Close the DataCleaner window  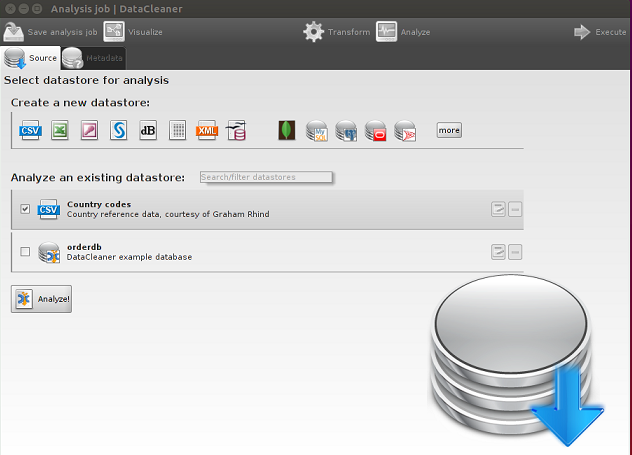[x=10, y=8]
